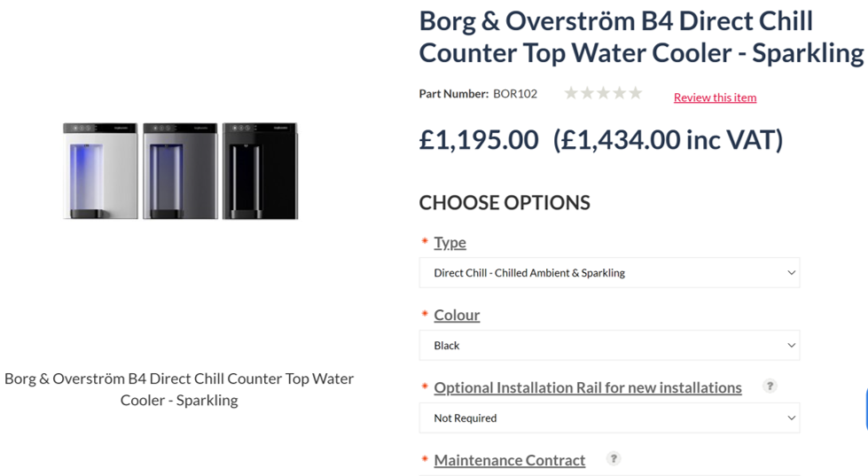Viewport: 868px width, 476px height.
Task: Click the second rating star
Action: pyautogui.click(x=587, y=93)
